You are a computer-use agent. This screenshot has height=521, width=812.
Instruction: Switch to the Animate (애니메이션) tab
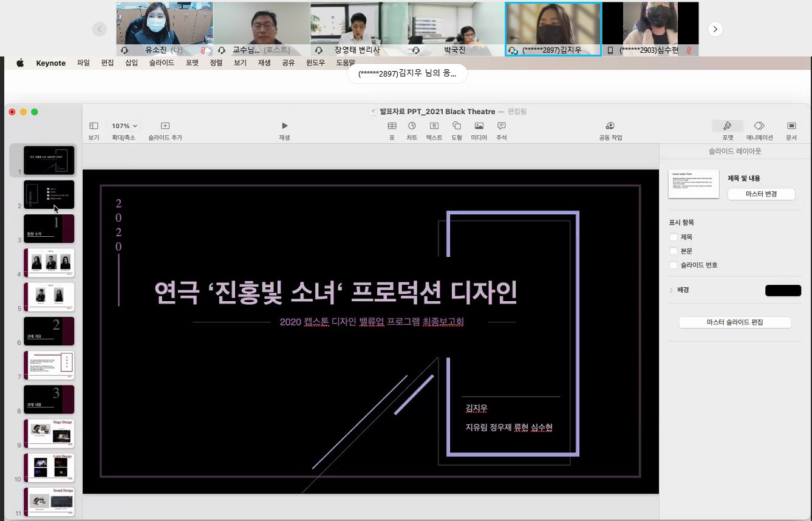(x=759, y=126)
